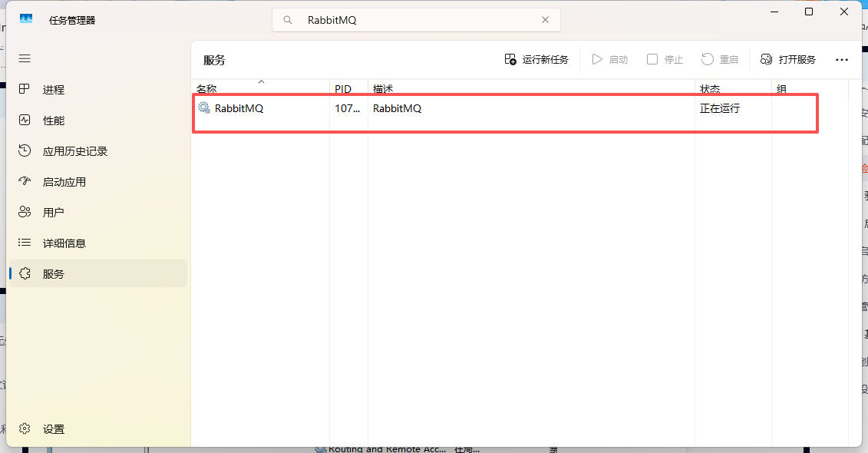The image size is (868, 453).
Task: Open the more options ellipsis menu
Action: click(841, 59)
